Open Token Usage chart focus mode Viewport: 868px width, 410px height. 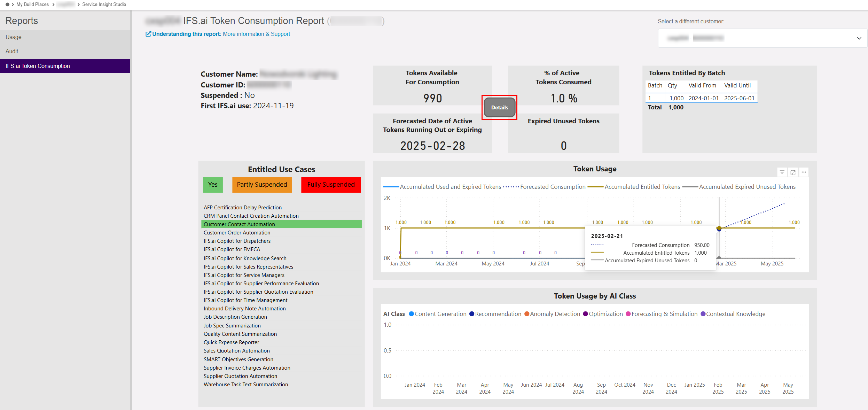[793, 172]
